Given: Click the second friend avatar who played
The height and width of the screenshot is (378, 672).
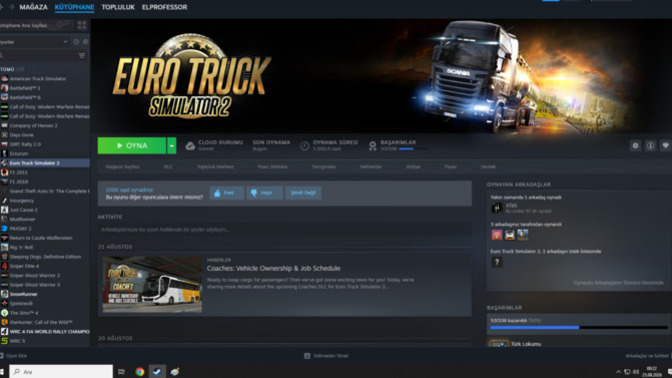Looking at the screenshot, I should pos(510,235).
